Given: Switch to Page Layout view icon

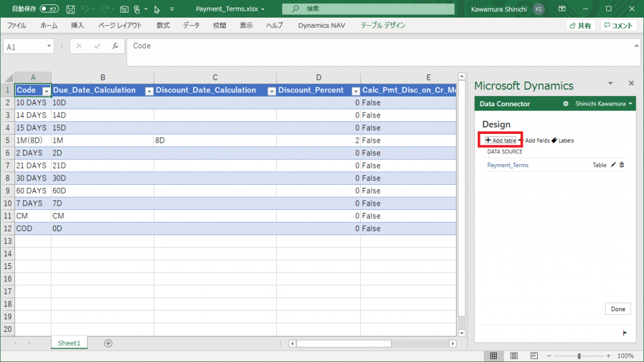Looking at the screenshot, I should point(514,356).
